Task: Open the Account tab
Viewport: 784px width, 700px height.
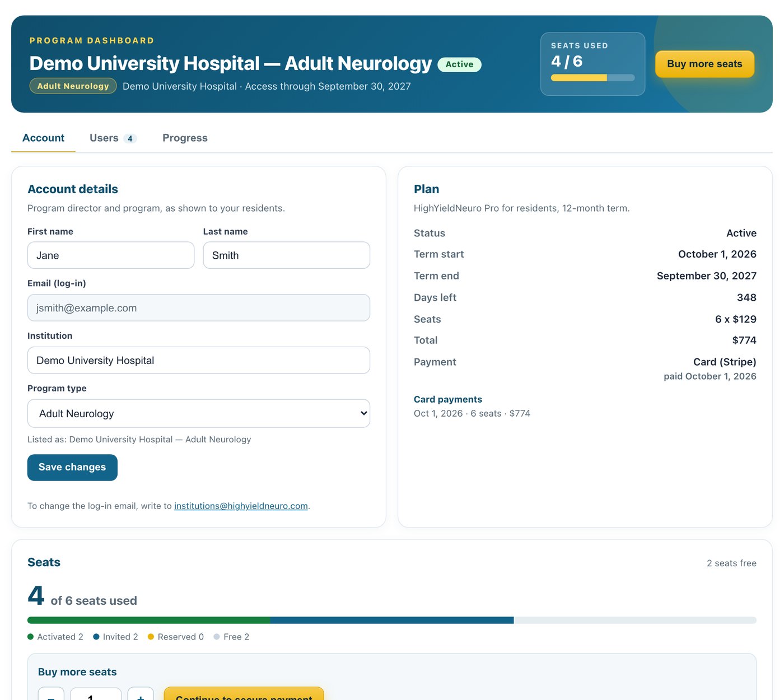Action: pyautogui.click(x=43, y=138)
